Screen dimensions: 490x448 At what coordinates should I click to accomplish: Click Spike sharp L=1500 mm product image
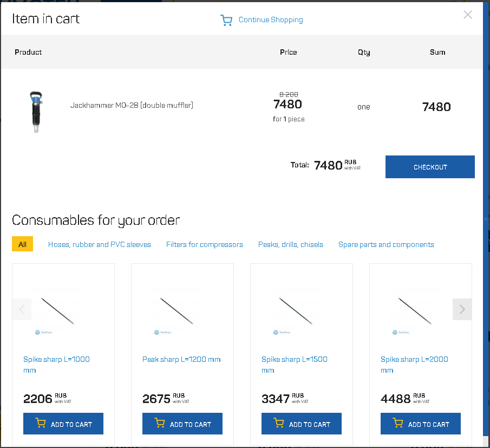point(296,311)
